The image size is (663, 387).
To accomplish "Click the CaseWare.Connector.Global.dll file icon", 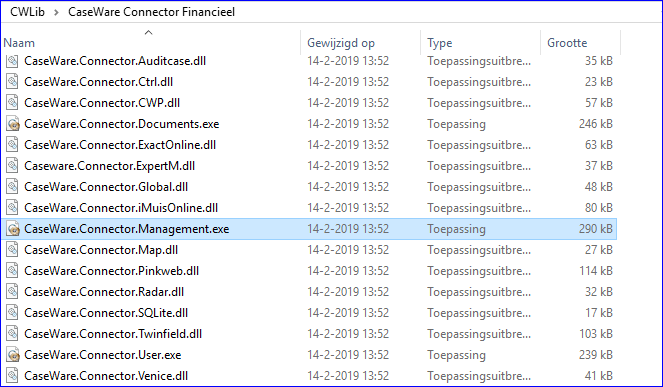I will (x=12, y=187).
